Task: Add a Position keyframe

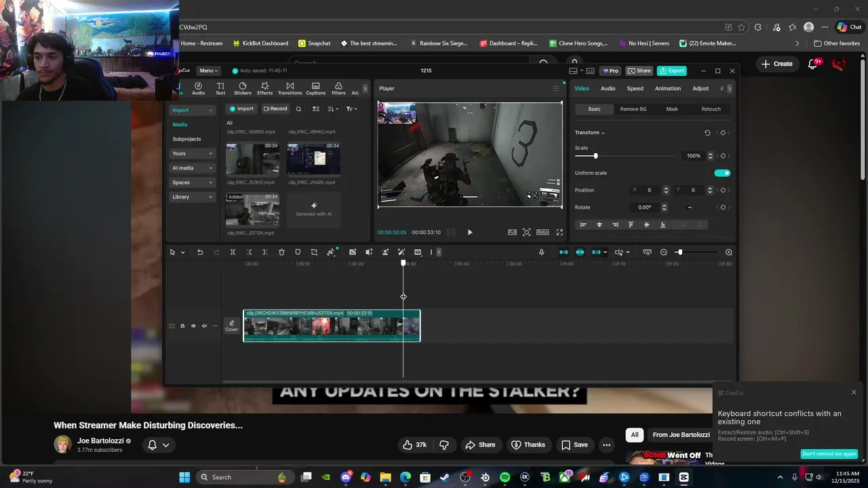Action: click(723, 190)
